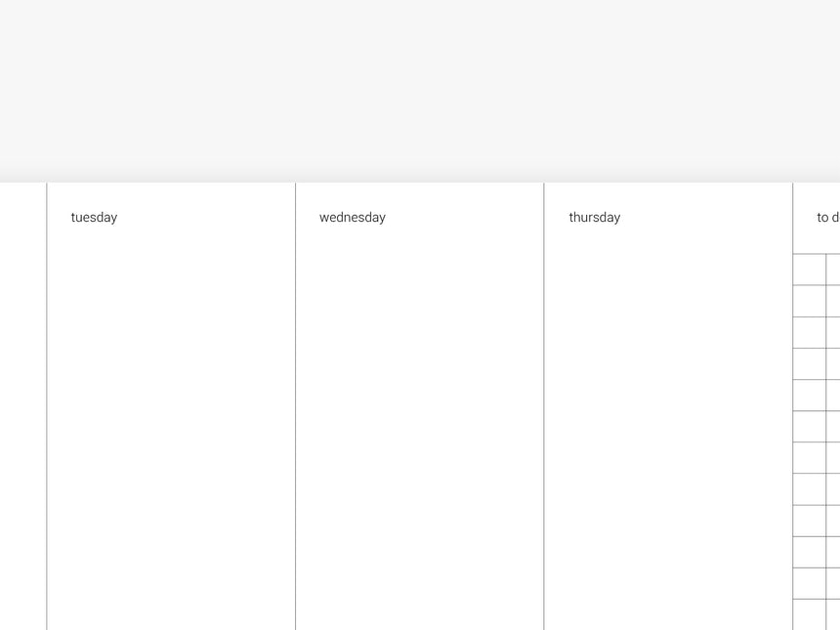This screenshot has width=840, height=630.
Task: Click the wednesday column heading
Action: click(x=352, y=218)
